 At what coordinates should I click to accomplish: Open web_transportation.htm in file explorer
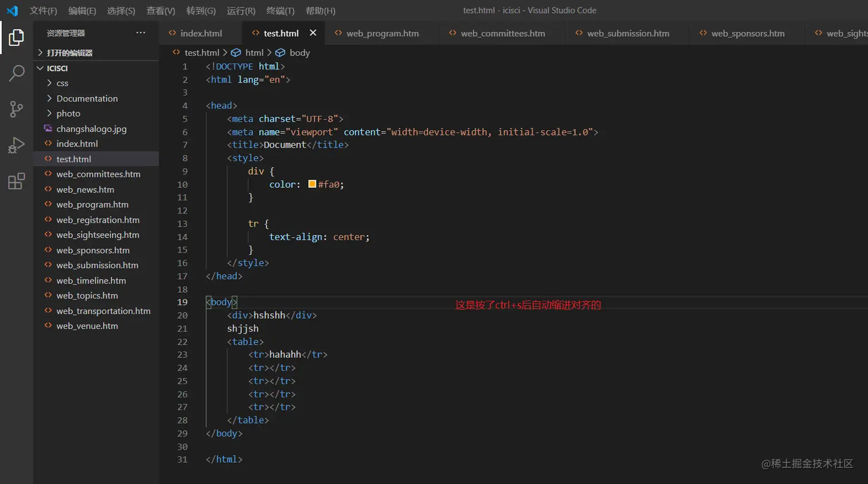[96, 311]
